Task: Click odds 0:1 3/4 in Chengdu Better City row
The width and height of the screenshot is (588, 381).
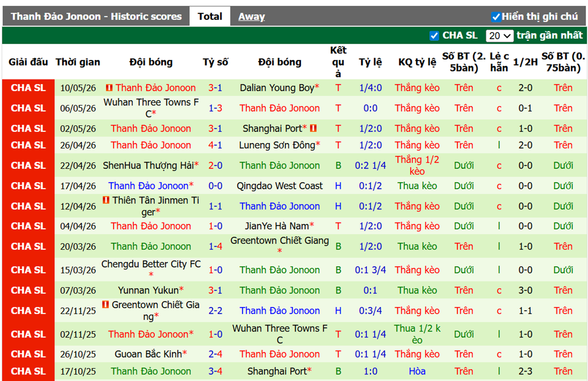Action: click(371, 270)
